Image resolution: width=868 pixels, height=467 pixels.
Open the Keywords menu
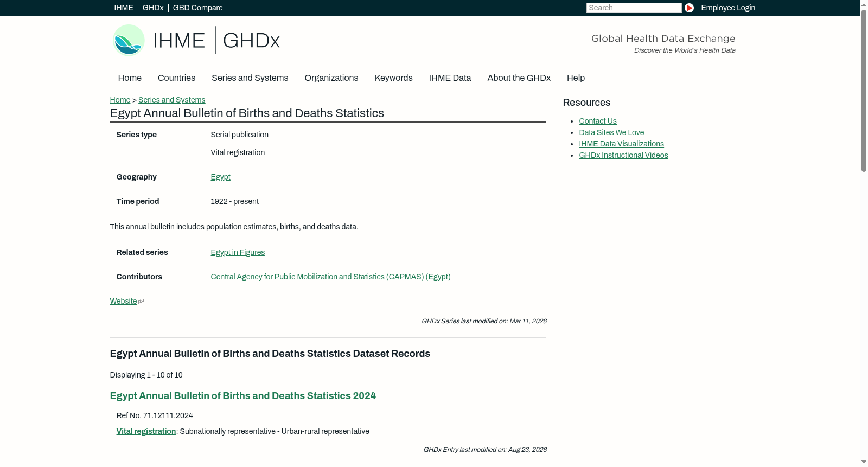pyautogui.click(x=394, y=78)
